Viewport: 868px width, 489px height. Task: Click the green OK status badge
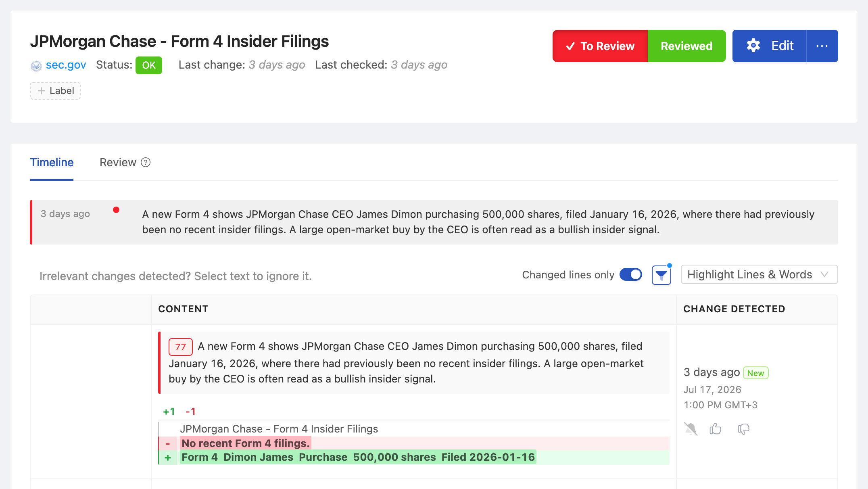[x=149, y=65]
